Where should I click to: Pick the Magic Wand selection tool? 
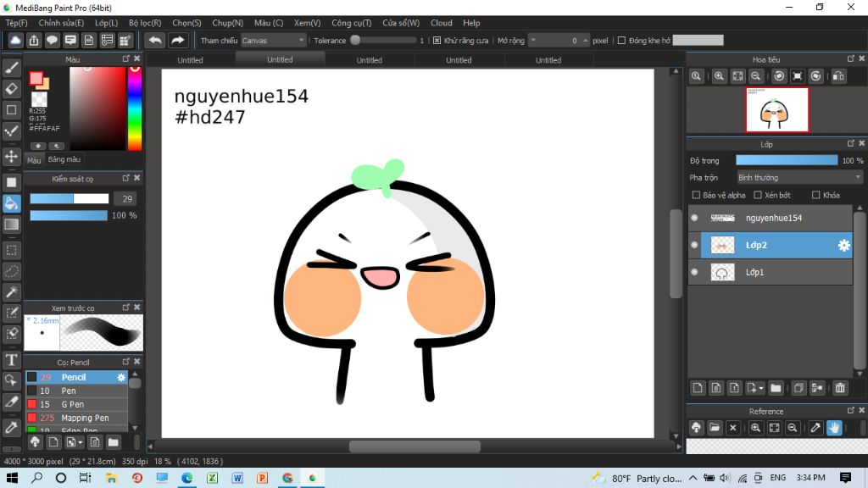point(12,291)
